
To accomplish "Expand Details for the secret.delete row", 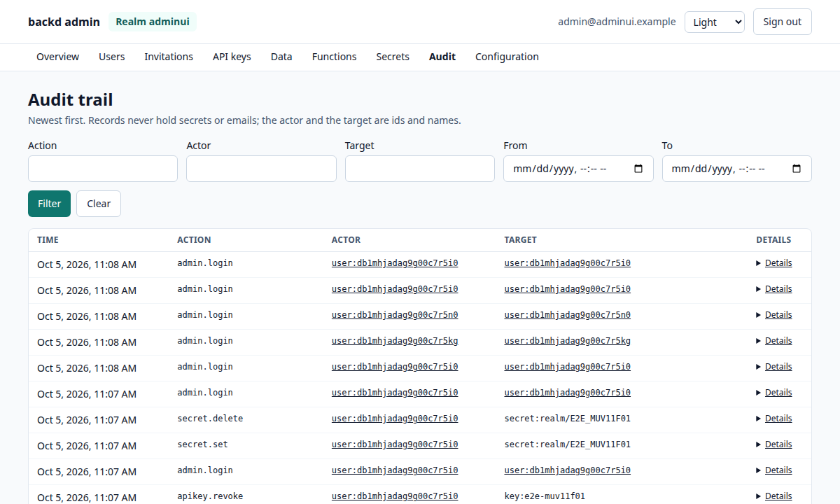I will [x=774, y=419].
